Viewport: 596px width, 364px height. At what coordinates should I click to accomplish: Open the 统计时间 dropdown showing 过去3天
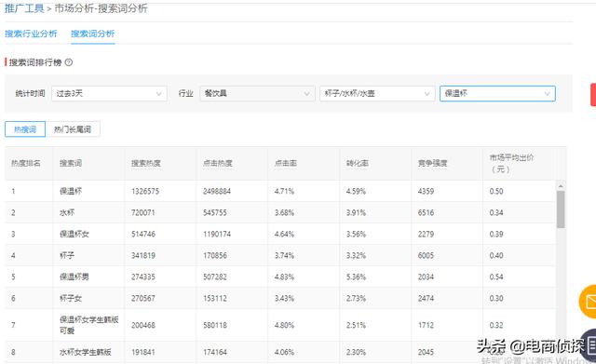click(x=109, y=93)
